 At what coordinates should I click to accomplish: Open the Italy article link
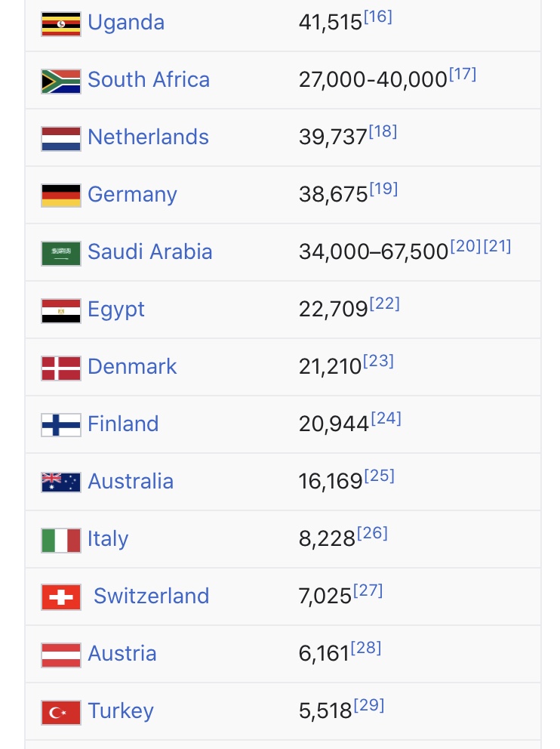tap(108, 539)
